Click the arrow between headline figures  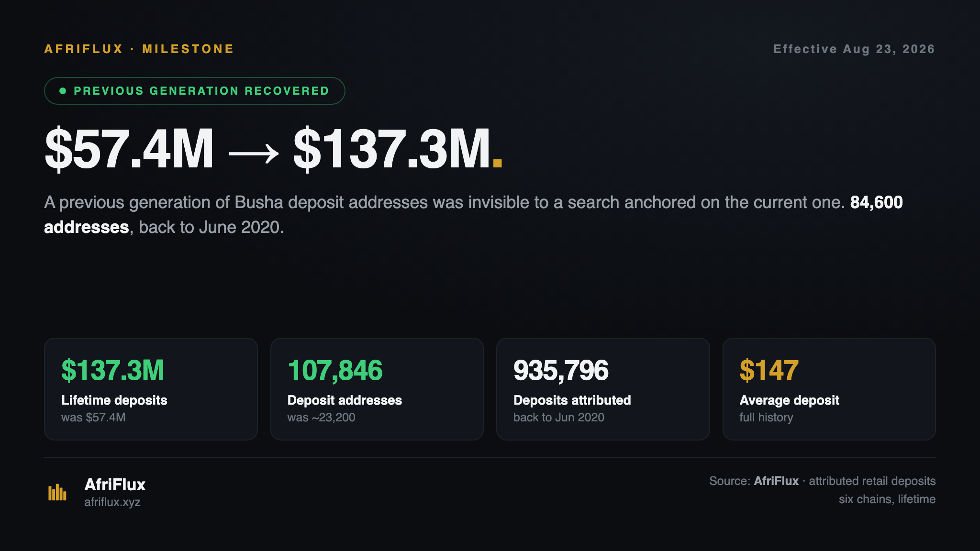pyautogui.click(x=254, y=154)
